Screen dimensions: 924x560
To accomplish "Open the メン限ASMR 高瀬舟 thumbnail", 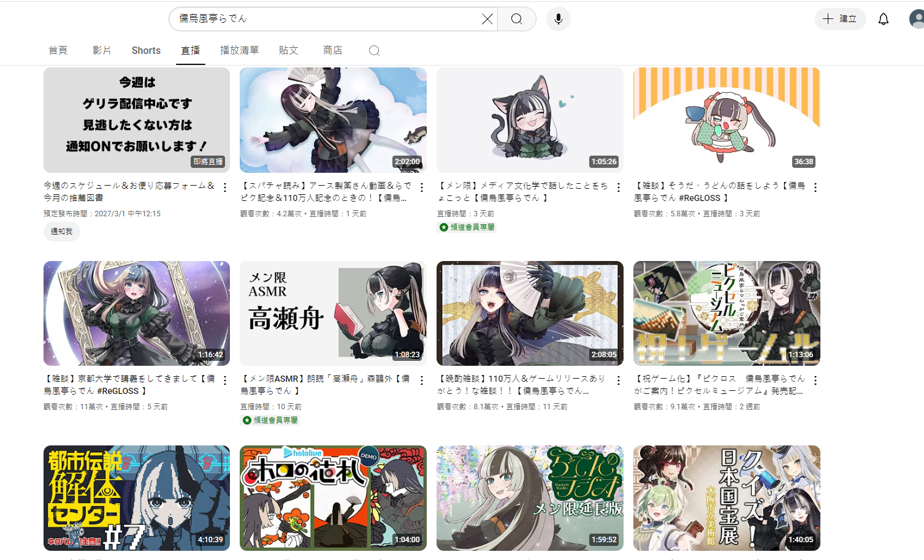I will 333,313.
